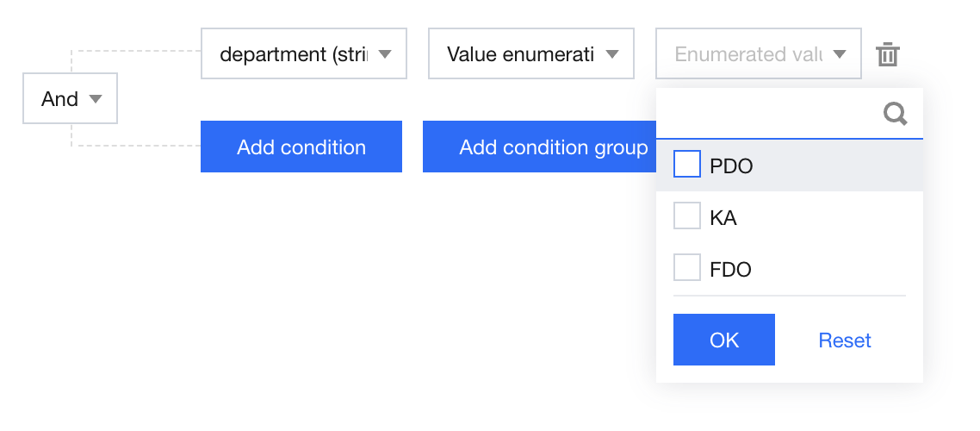This screenshot has width=980, height=431.
Task: Expand the Value enumeration operator dropdown
Action: click(x=521, y=54)
